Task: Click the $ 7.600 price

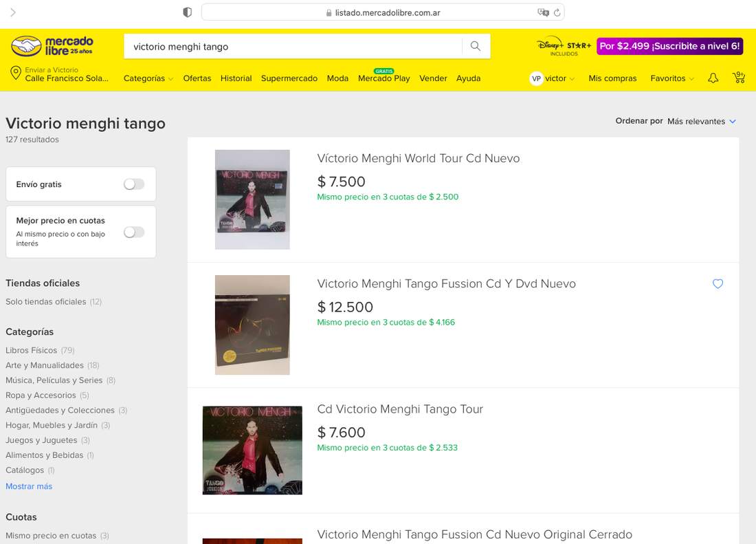Action: tap(342, 433)
